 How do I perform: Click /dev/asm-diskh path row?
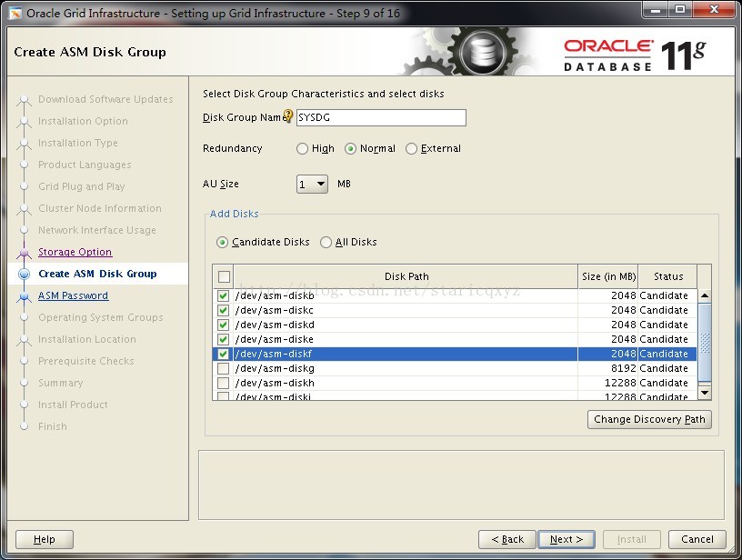point(406,383)
